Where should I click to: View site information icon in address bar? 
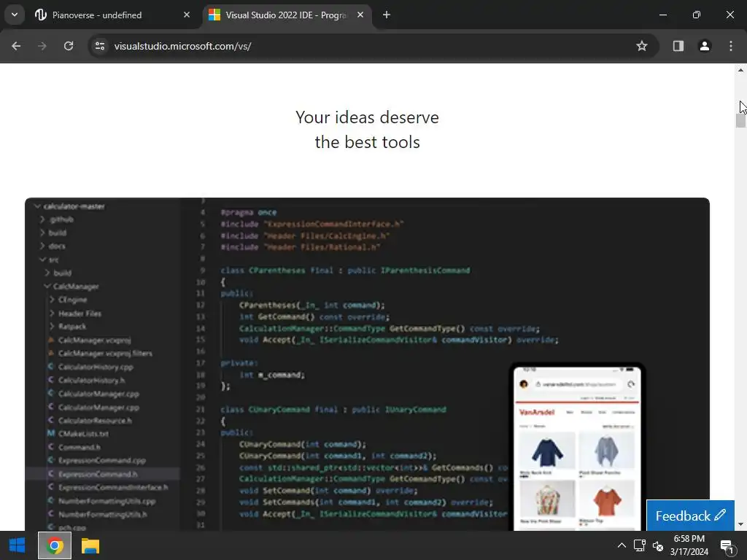tap(100, 46)
